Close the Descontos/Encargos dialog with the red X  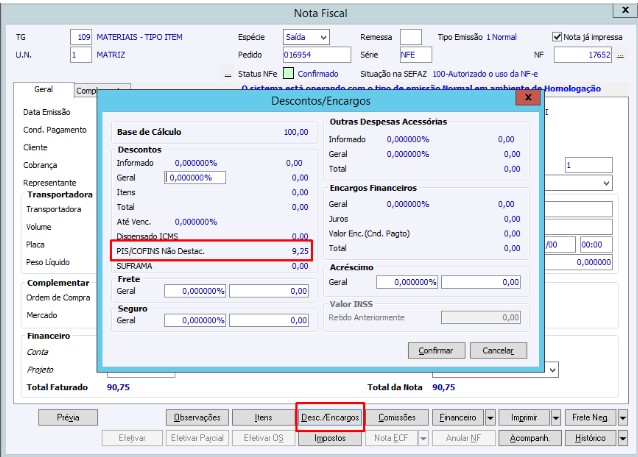point(528,97)
